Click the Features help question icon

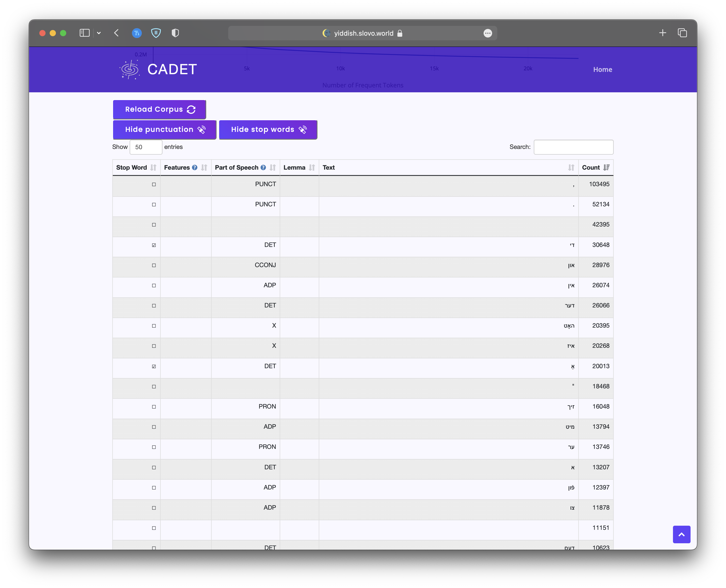click(195, 167)
